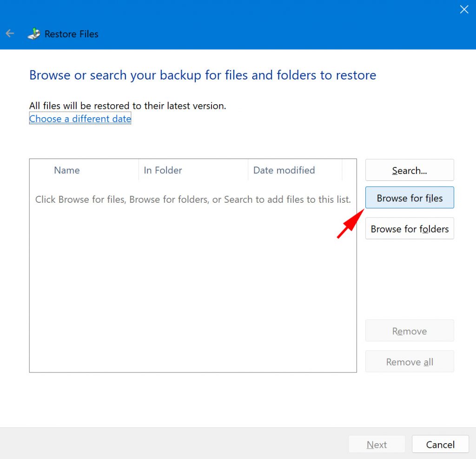Open Choose a different date link

(80, 119)
